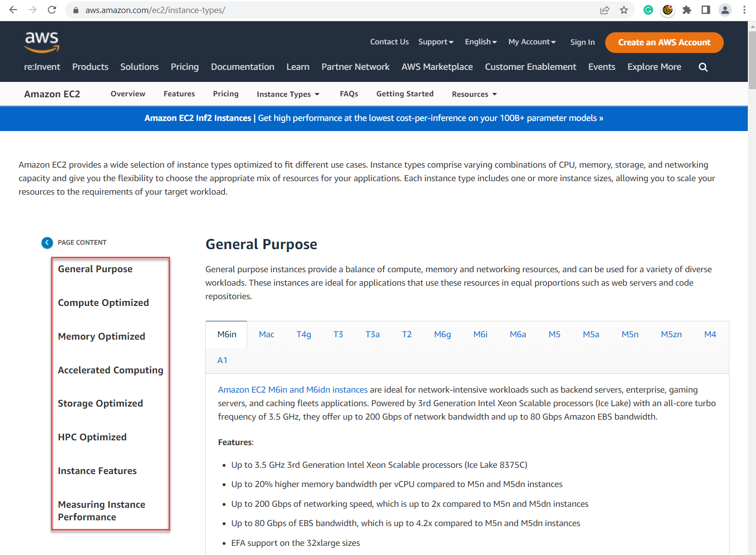
Task: Open the English language dropdown
Action: coord(481,42)
